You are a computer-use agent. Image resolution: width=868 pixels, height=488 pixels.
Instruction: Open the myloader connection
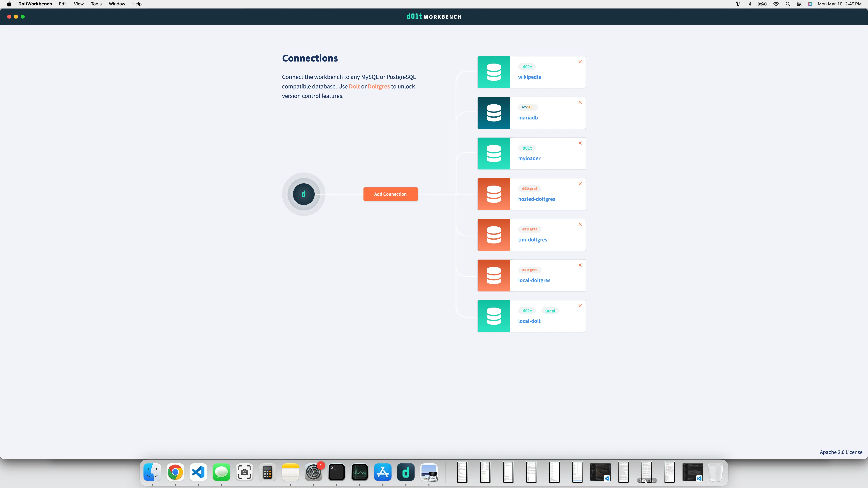click(529, 158)
